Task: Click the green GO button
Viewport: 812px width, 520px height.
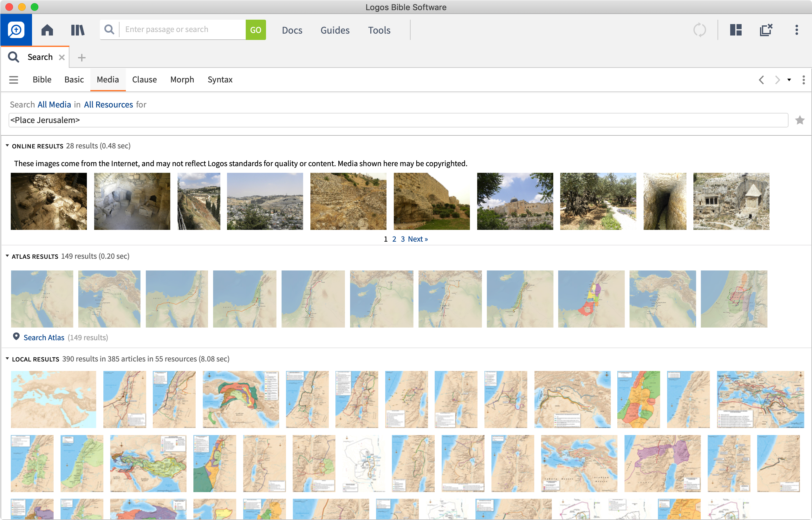Action: tap(256, 30)
